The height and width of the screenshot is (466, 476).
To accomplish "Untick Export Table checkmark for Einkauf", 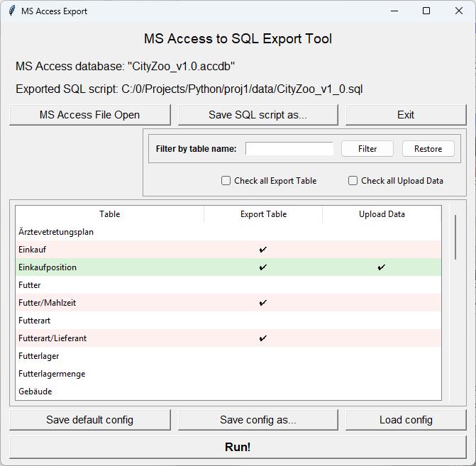I will coord(263,250).
